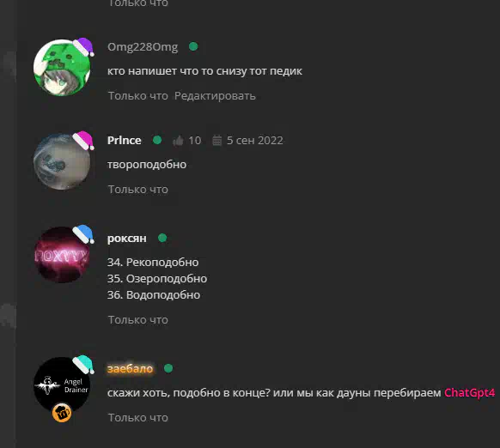
Task: Open the pink neon ROXYYY avatar
Action: tap(62, 255)
